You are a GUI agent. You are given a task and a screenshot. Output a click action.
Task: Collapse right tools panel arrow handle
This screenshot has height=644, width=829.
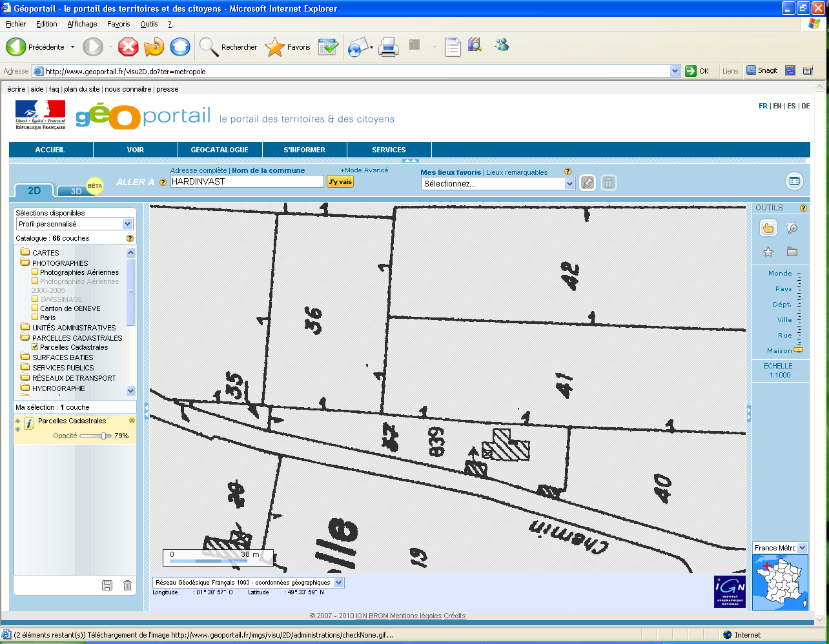point(749,413)
